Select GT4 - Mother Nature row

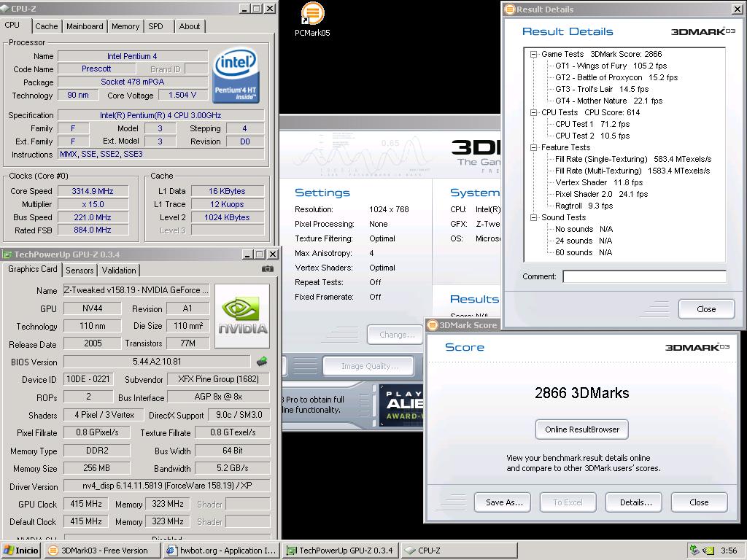tap(608, 101)
